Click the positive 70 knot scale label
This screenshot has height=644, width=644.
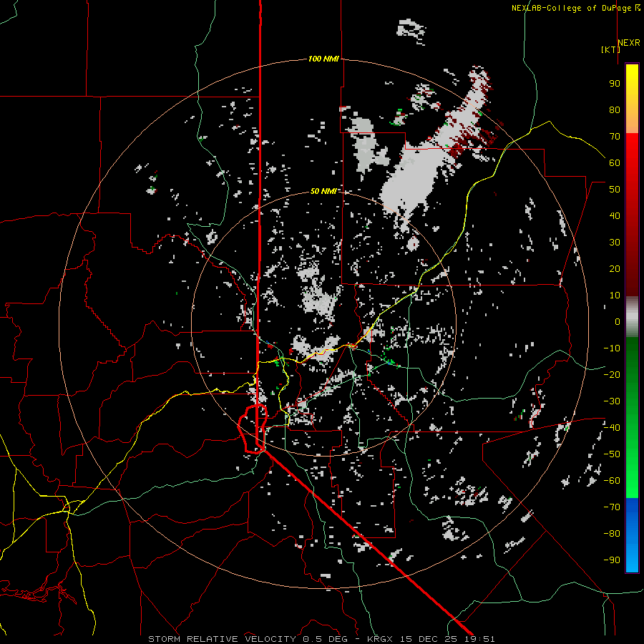coord(615,137)
